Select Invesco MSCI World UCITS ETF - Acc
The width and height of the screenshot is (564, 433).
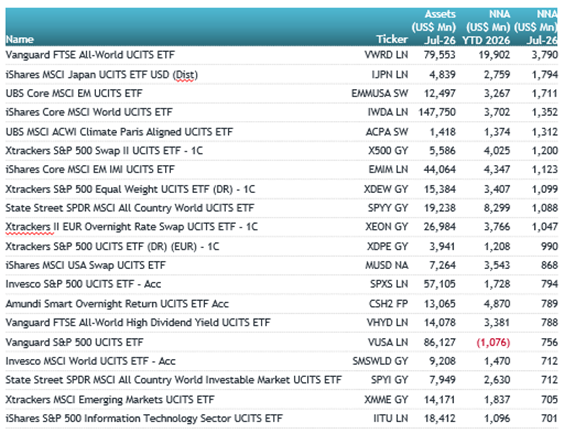coord(91,361)
